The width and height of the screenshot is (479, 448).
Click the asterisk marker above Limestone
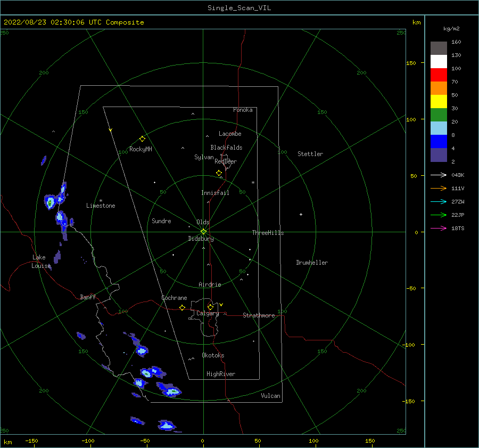(101, 201)
